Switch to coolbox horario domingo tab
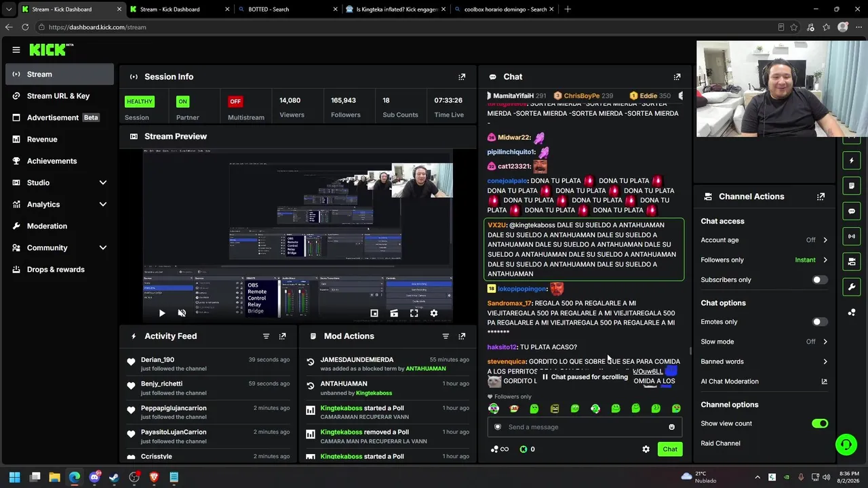Viewport: 868px width, 488px height. (503, 9)
